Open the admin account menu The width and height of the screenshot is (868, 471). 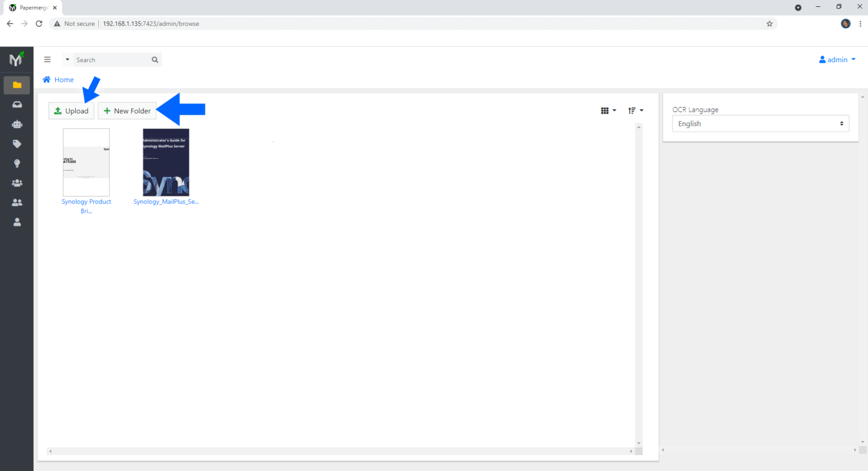(837, 59)
